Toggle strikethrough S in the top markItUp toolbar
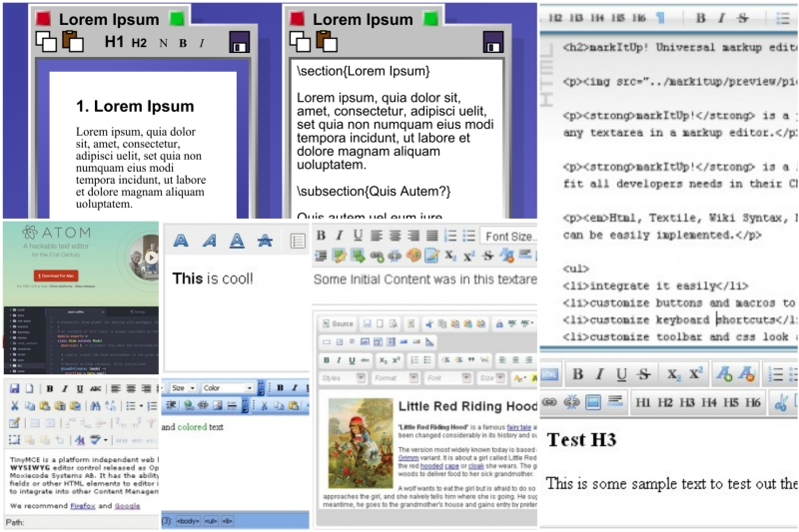This screenshot has height=532, width=799. 743,18
